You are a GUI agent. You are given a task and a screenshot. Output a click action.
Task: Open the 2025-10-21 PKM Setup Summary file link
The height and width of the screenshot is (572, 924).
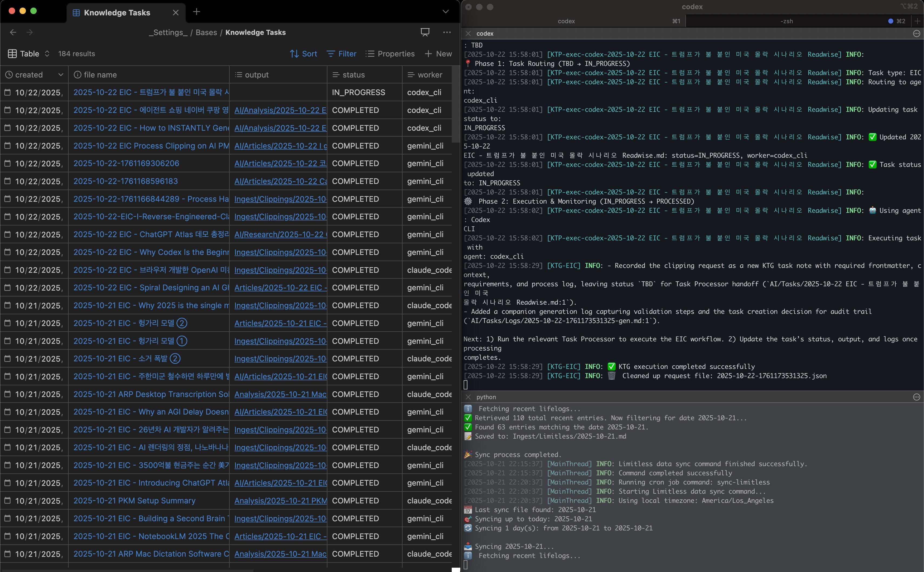click(134, 500)
